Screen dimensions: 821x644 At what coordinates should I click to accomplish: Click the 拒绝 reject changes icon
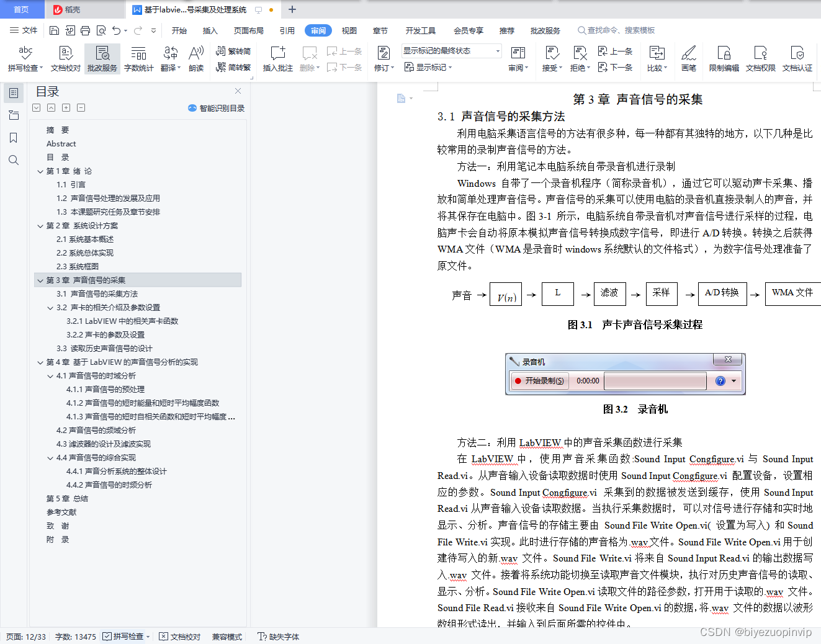pyautogui.click(x=580, y=53)
